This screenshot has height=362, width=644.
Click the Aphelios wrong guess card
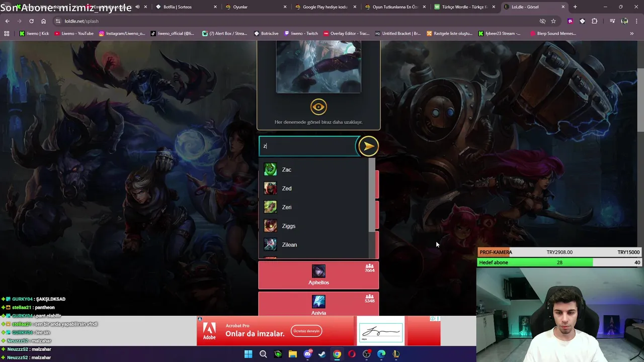(318, 276)
